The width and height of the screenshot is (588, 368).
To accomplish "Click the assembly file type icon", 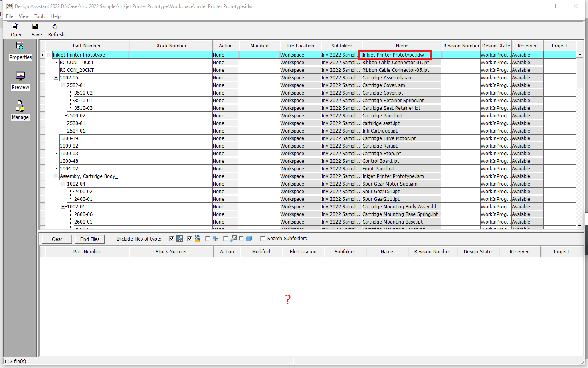I will coord(216,238).
